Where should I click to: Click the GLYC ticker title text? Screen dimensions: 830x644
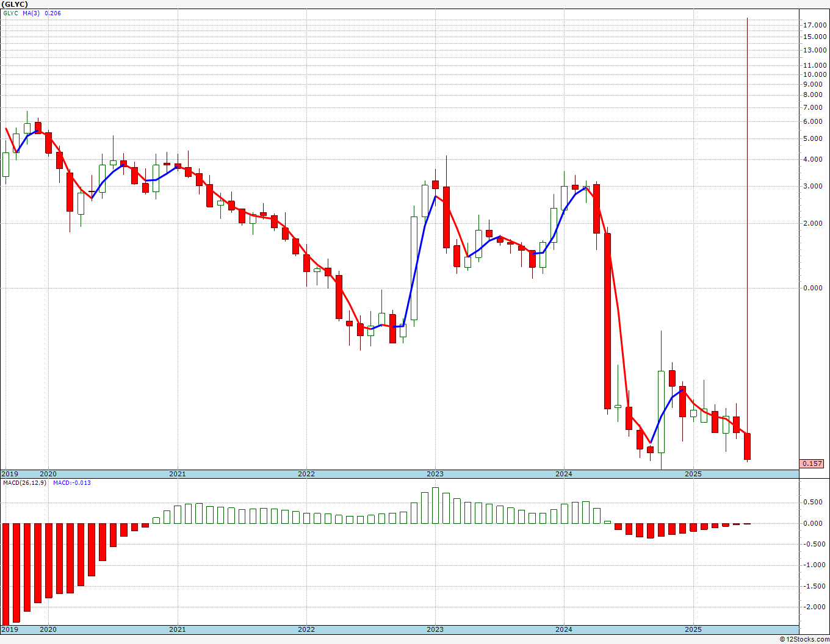pyautogui.click(x=15, y=4)
